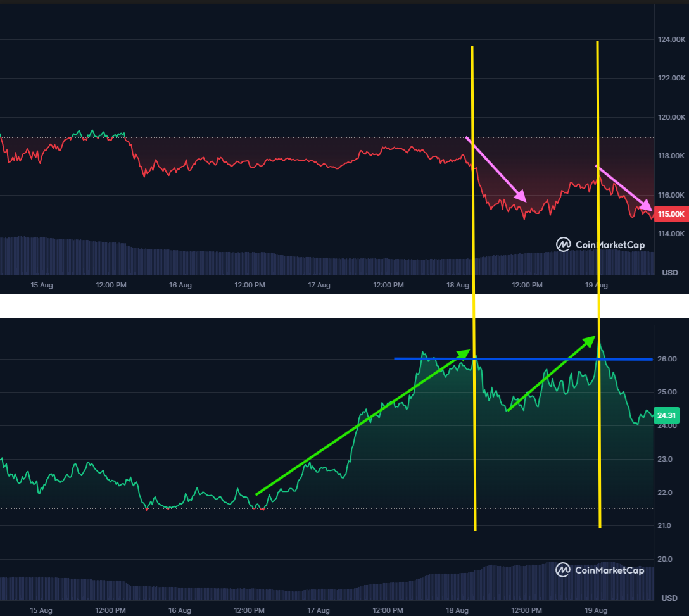The height and width of the screenshot is (616, 689).
Task: Select the 26.00 label on bottom chart axis
Action: (x=667, y=359)
